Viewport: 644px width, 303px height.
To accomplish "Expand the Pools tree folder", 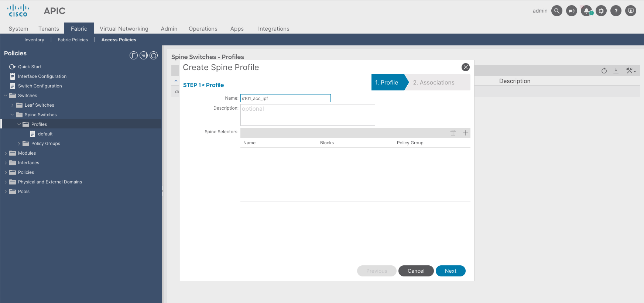I will 6,192.
